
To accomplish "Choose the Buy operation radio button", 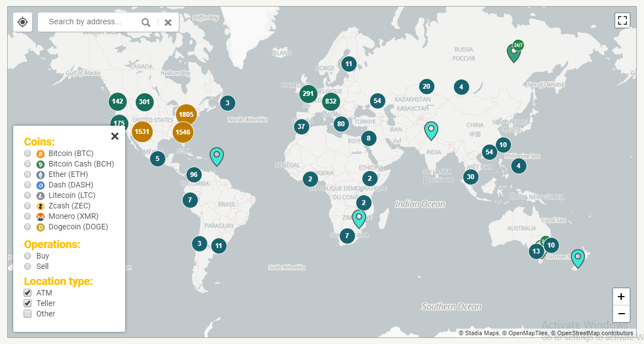I will coord(28,256).
